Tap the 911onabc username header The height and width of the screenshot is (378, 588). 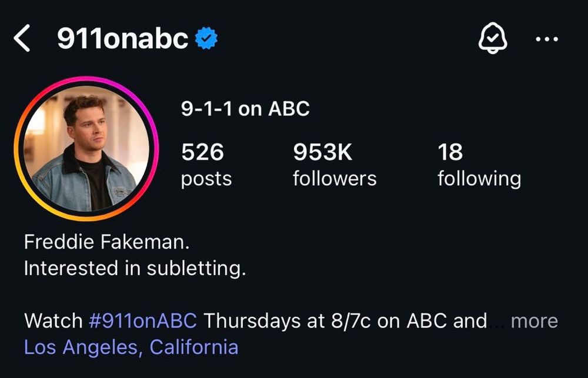[x=122, y=39]
